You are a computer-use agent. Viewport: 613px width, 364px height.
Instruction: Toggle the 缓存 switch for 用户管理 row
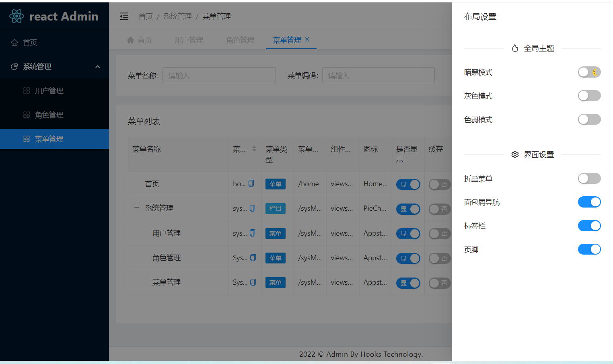440,234
